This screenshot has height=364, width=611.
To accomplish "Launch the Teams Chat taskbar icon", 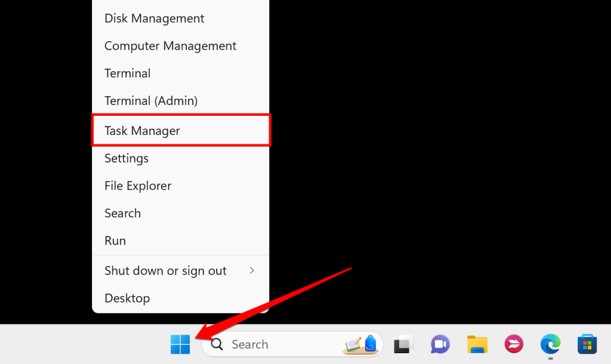I will coord(440,344).
